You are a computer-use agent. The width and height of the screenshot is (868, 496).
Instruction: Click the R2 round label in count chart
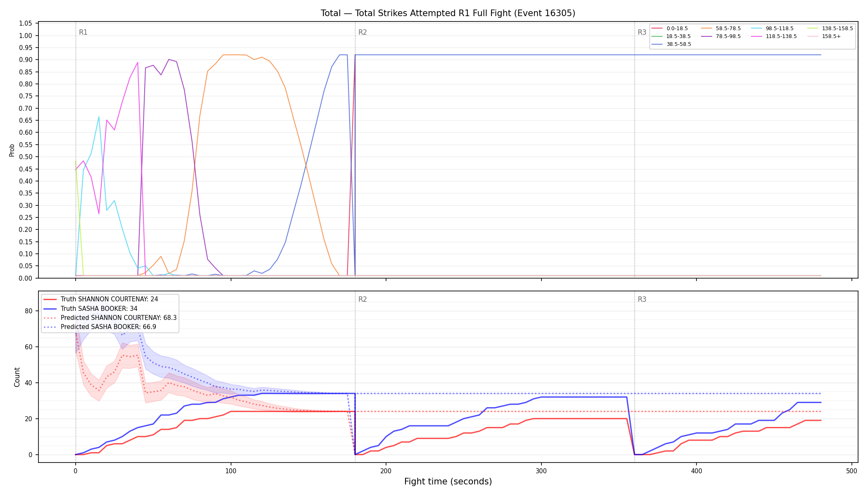[x=362, y=299]
